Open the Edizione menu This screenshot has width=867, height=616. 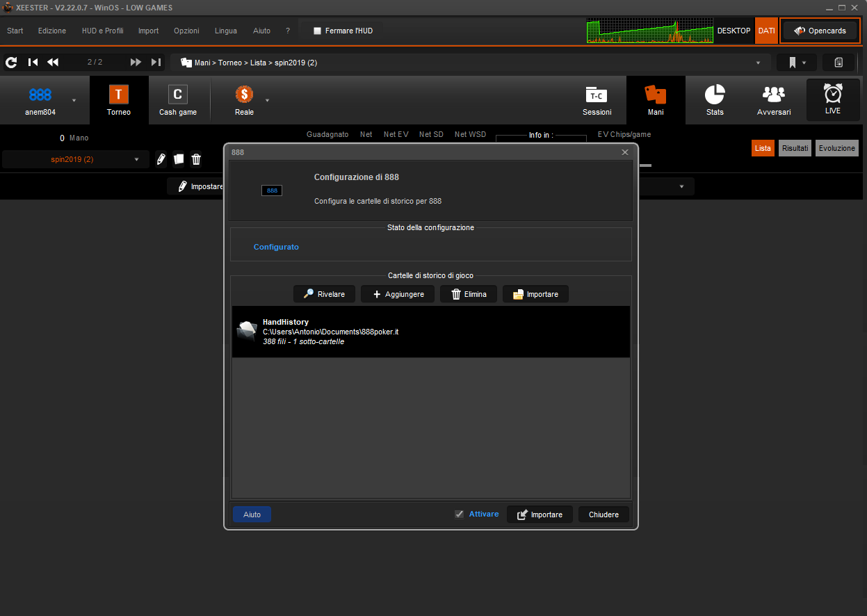tap(52, 31)
